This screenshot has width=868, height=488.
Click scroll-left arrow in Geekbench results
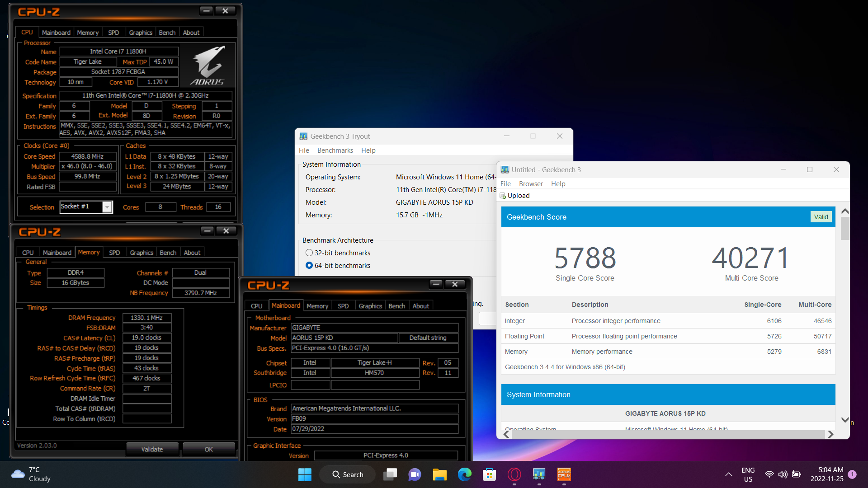[506, 434]
